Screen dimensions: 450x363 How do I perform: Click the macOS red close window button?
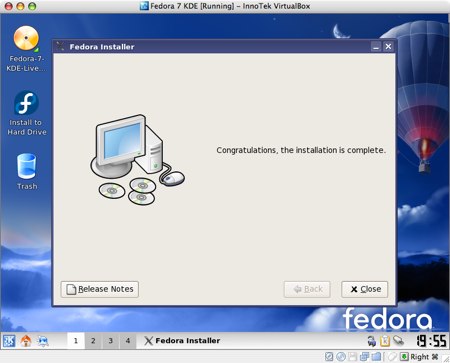pos(9,6)
